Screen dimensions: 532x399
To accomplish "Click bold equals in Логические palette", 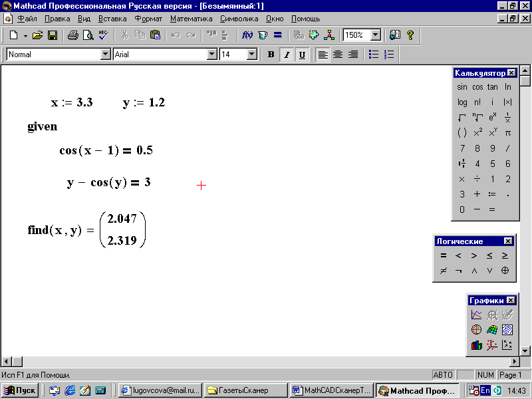I will click(x=443, y=255).
